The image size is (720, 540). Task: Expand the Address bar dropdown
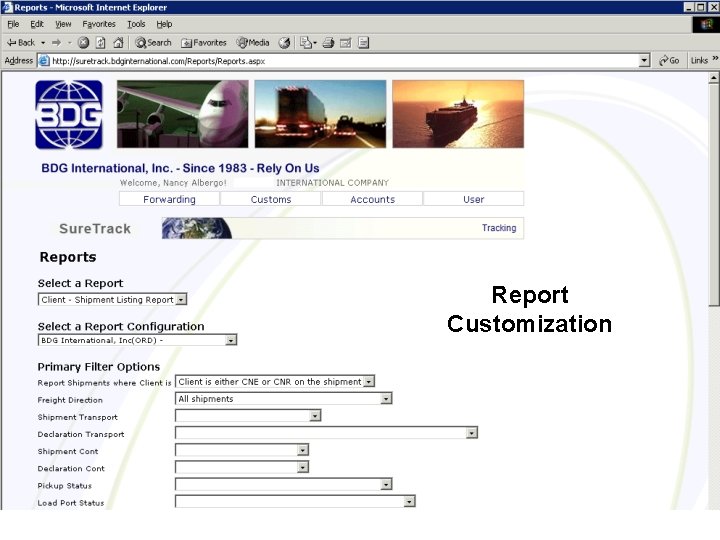(644, 61)
